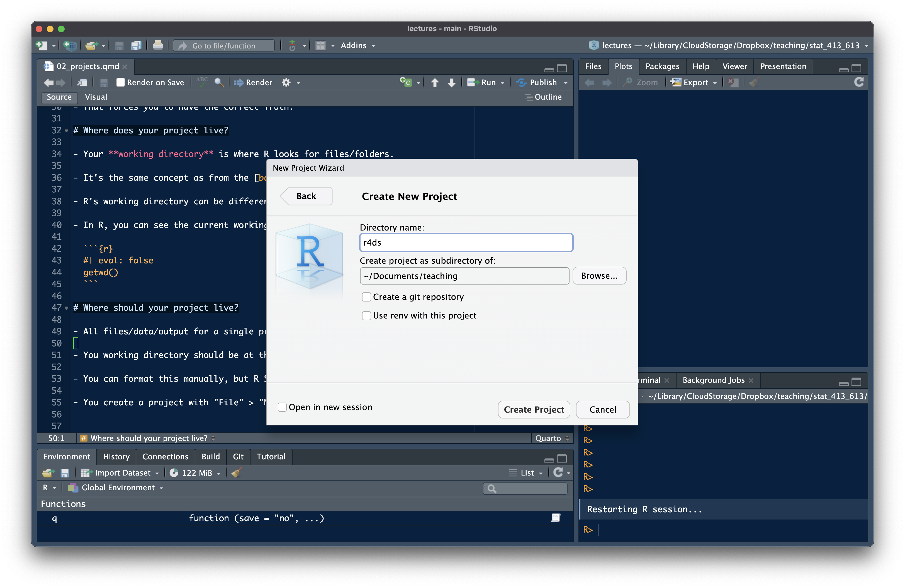This screenshot has width=905, height=588.
Task: Click the Create a project icon
Action: (70, 46)
